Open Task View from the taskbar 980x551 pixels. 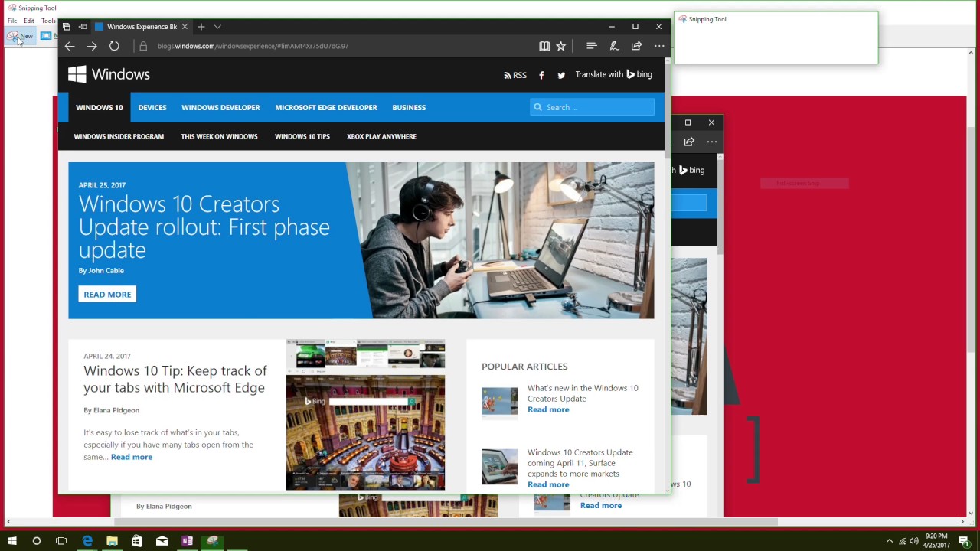tap(61, 541)
